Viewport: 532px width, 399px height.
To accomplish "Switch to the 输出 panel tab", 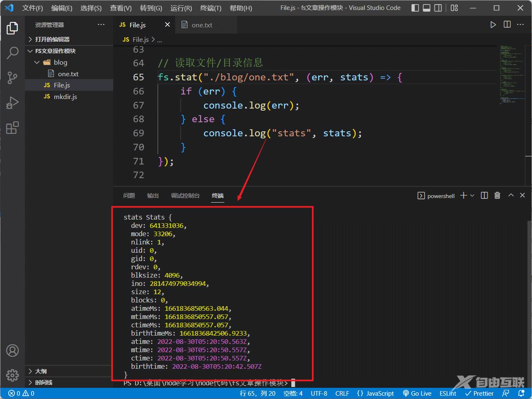I will [153, 196].
